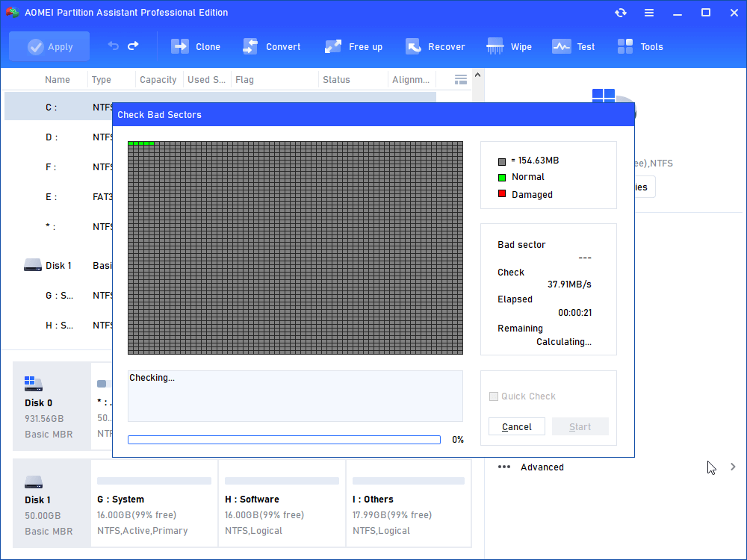Click the Alignment column header
The image size is (747, 560).
click(x=411, y=80)
